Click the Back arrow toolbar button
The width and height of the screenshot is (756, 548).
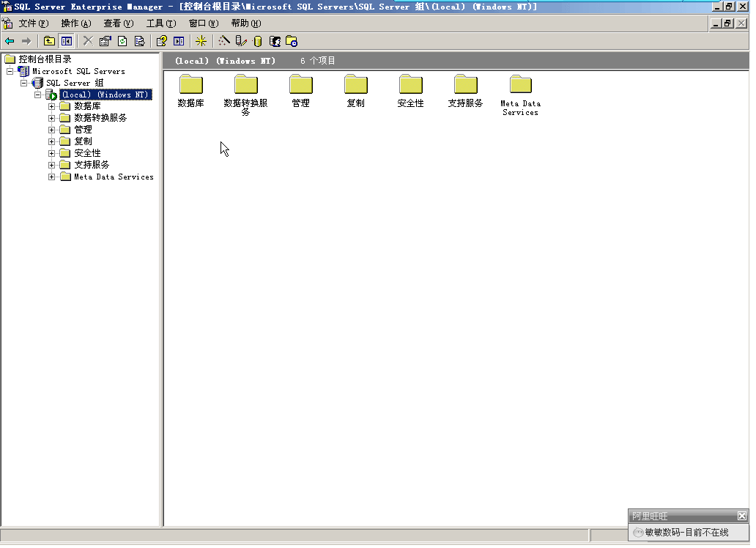tap(10, 42)
